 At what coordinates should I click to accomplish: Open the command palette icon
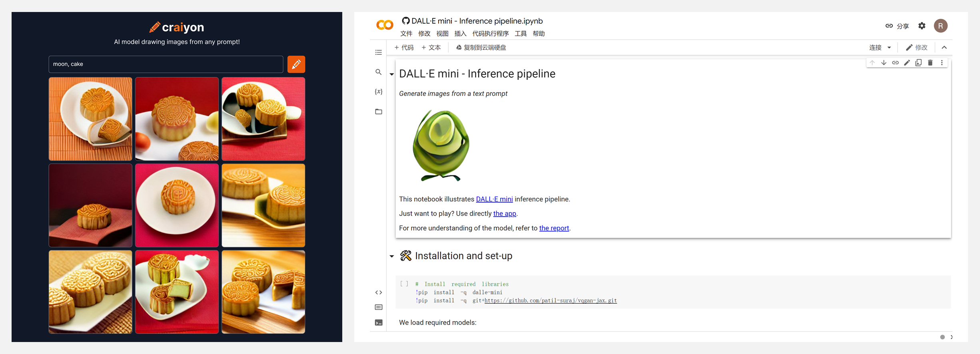click(x=378, y=307)
